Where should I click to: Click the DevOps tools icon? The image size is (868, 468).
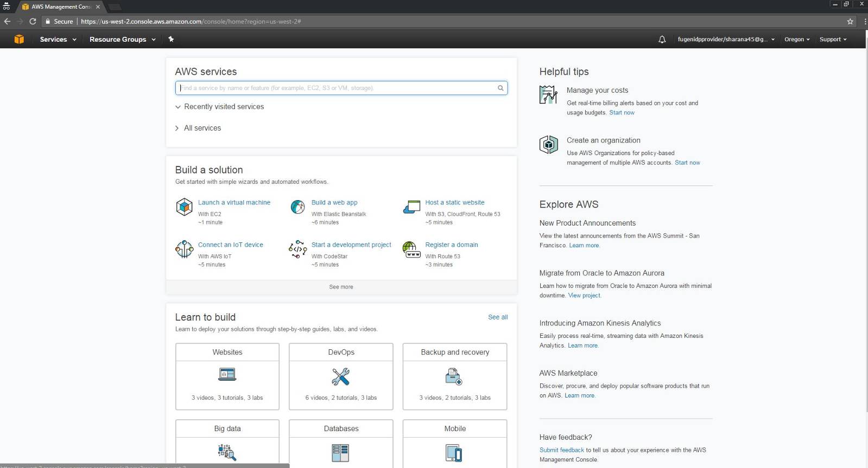pyautogui.click(x=341, y=376)
